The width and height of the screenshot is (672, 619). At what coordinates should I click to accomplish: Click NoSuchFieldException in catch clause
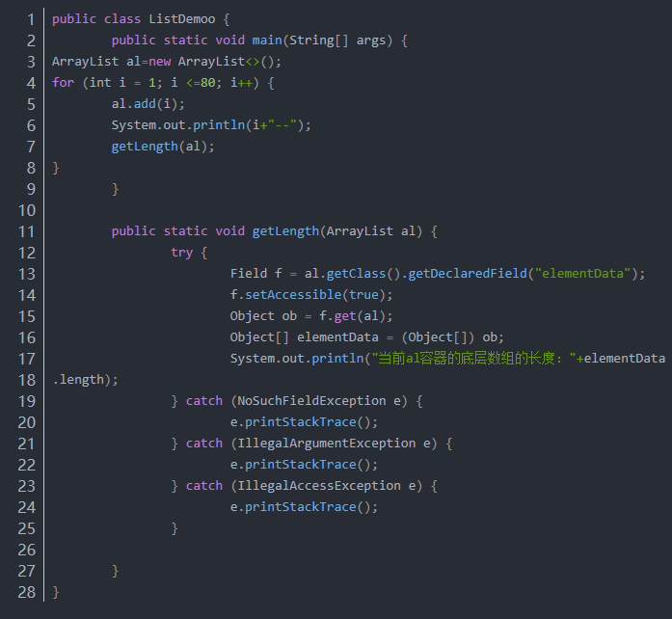(311, 401)
